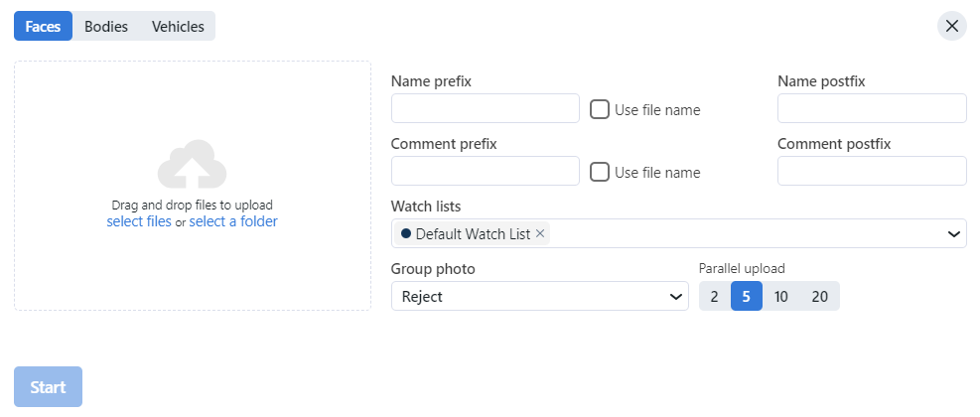The image size is (980, 417).
Task: Click the select files link
Action: (139, 221)
